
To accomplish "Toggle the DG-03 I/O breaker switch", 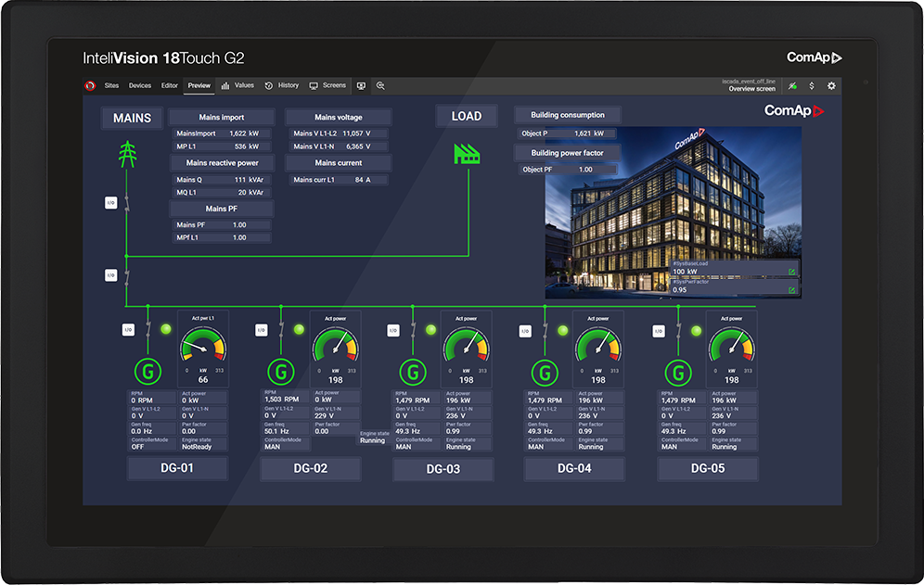I will click(x=393, y=330).
